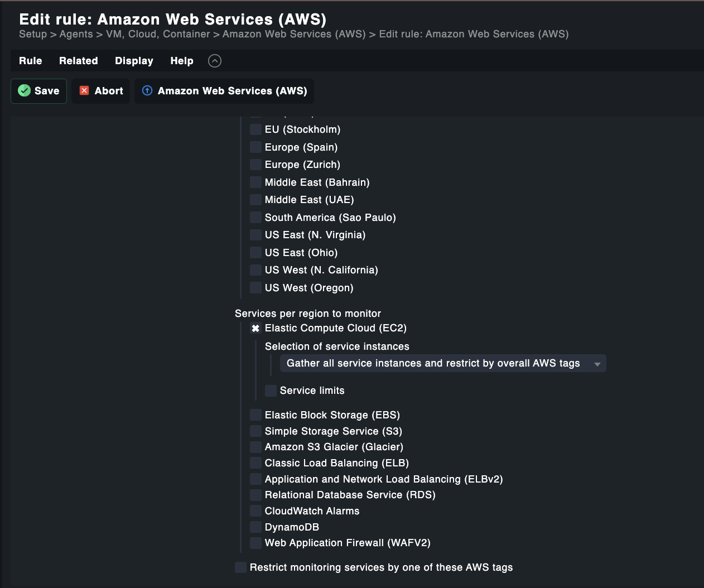Select the EU (Stockholm) region checkbox
This screenshot has width=704, height=588.
[255, 129]
